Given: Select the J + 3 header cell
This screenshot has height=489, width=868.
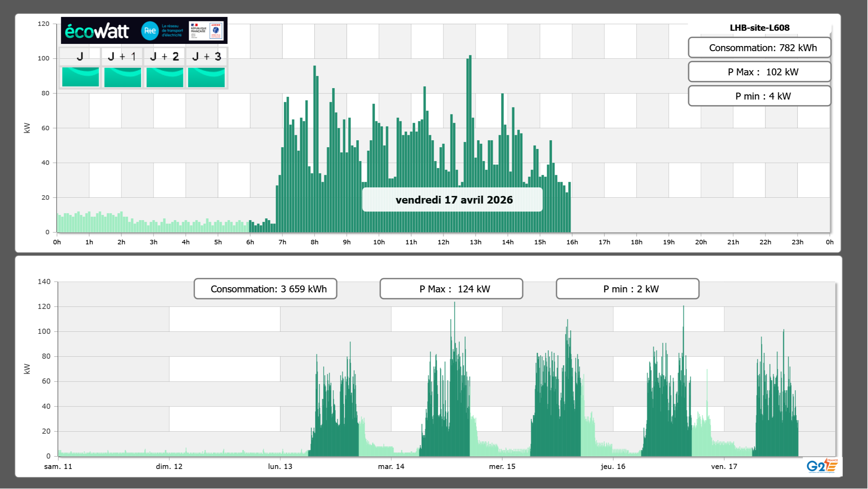Looking at the screenshot, I should pos(206,56).
